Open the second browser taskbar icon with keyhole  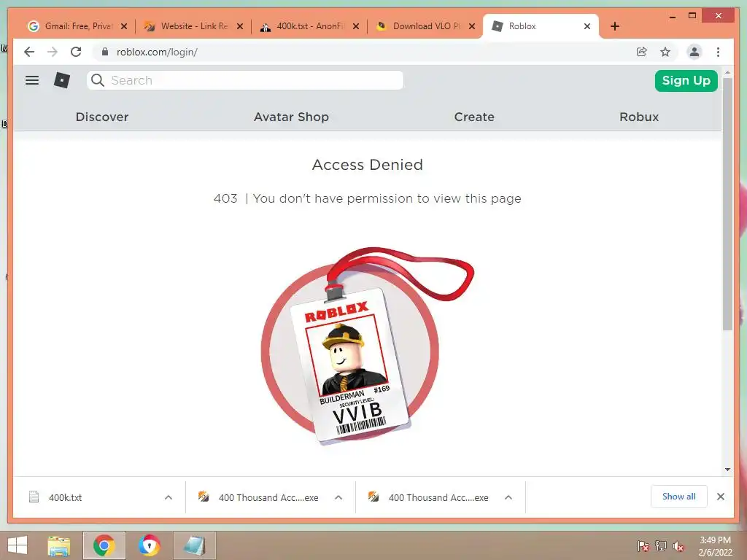coord(149,545)
